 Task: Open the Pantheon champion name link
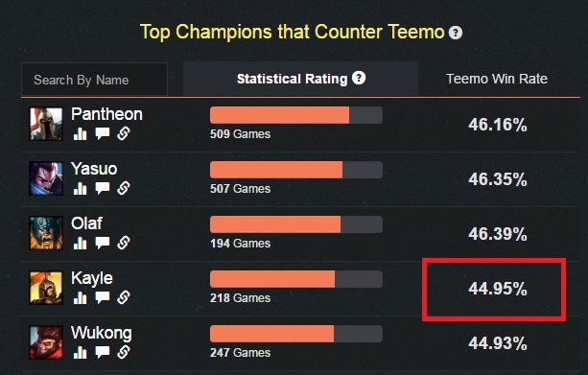click(x=106, y=114)
